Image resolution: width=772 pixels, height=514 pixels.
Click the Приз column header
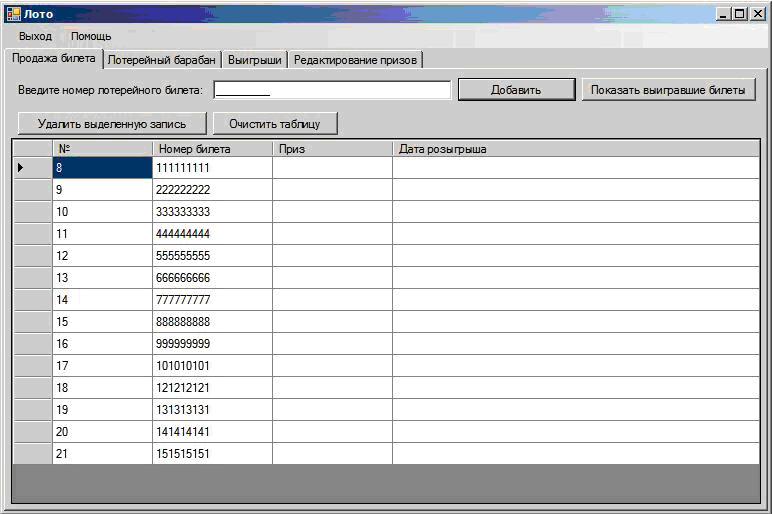332,149
